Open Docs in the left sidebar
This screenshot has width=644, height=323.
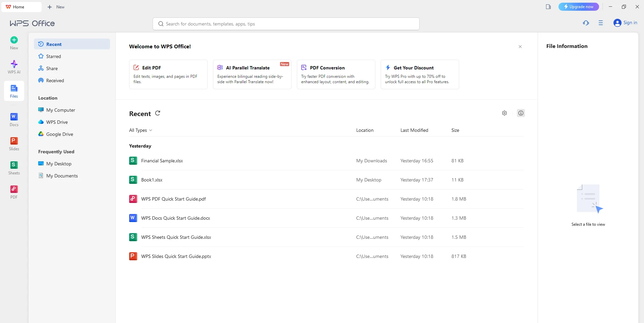pyautogui.click(x=14, y=119)
